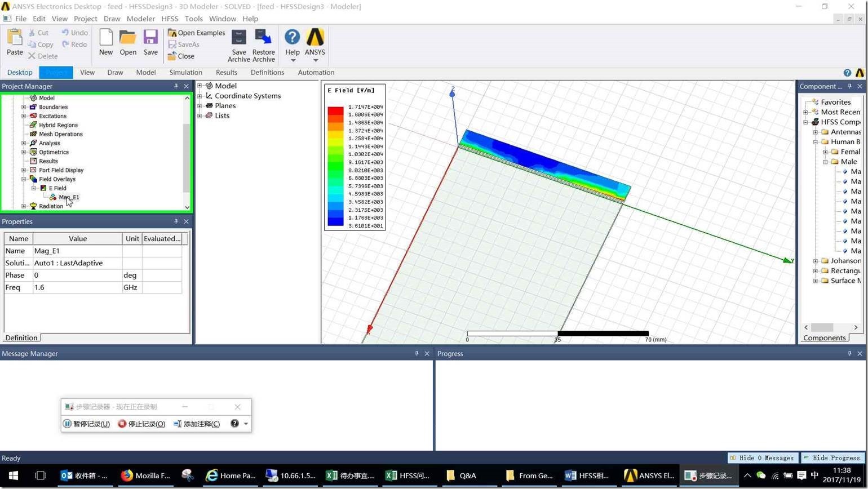Open the Tools menu
The width and height of the screenshot is (868, 489).
click(193, 19)
